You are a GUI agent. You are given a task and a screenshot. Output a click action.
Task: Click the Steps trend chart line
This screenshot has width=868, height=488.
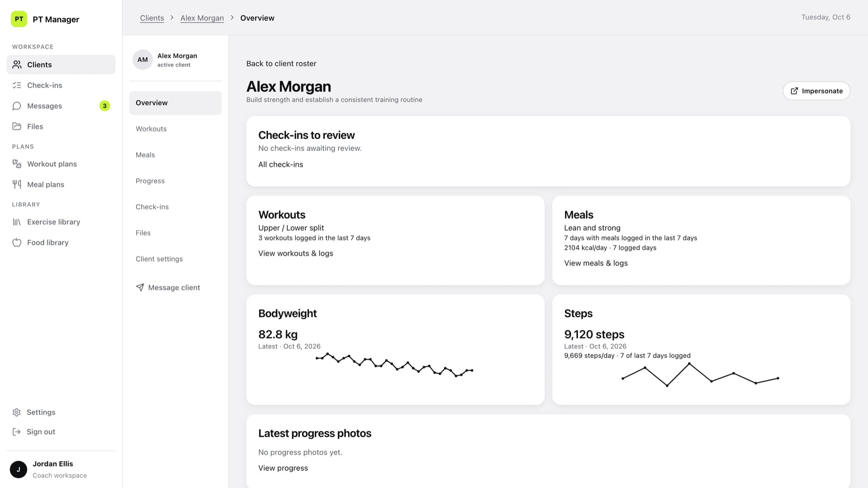[700, 374]
